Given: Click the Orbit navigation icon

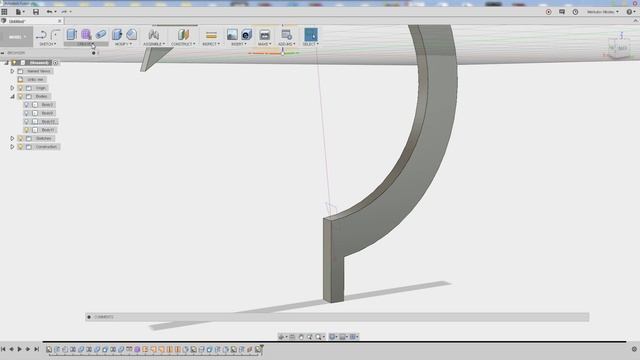Looking at the screenshot, I should [281, 337].
